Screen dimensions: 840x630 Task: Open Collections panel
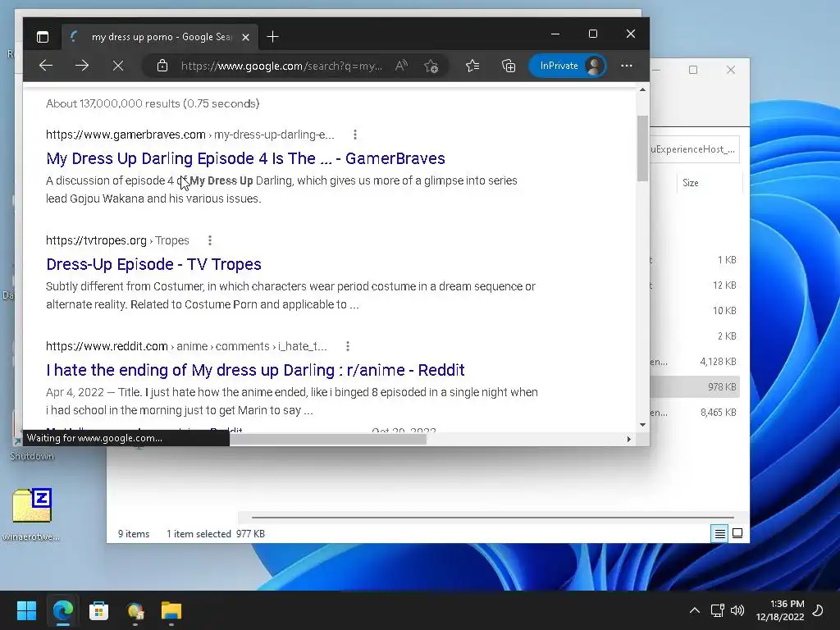509,66
